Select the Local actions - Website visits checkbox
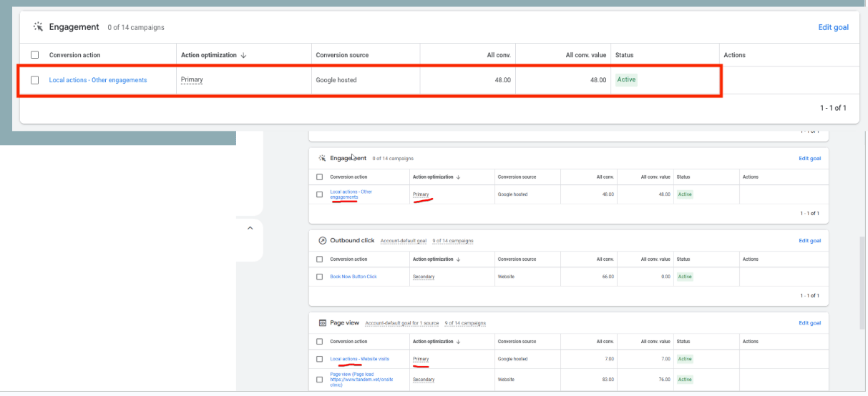The height and width of the screenshot is (396, 868). coord(320,359)
